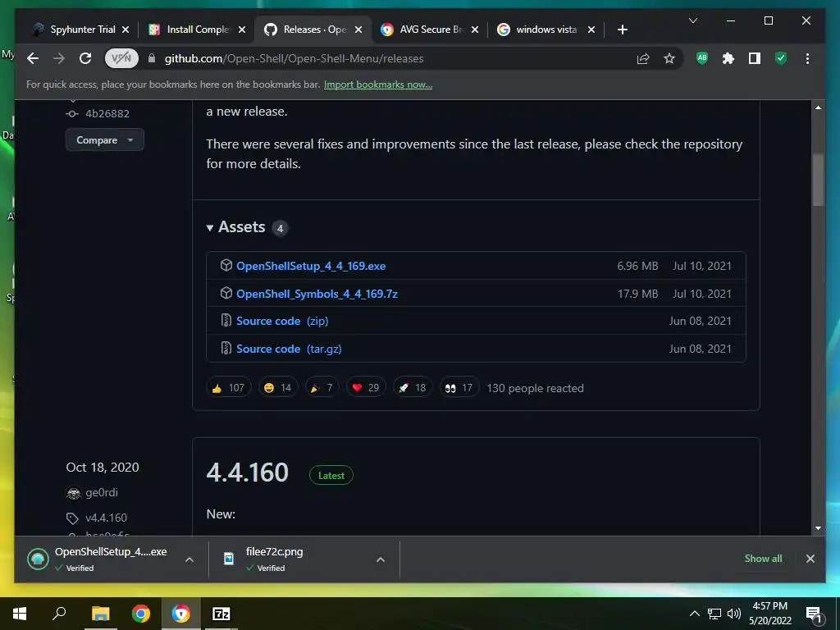Click the Latest release badge
This screenshot has width=840, height=630.
pos(331,475)
